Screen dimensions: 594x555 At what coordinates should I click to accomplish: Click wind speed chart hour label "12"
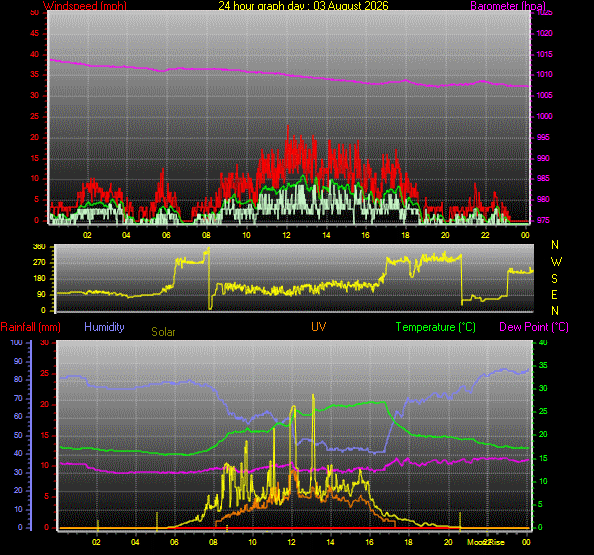pyautogui.click(x=286, y=235)
